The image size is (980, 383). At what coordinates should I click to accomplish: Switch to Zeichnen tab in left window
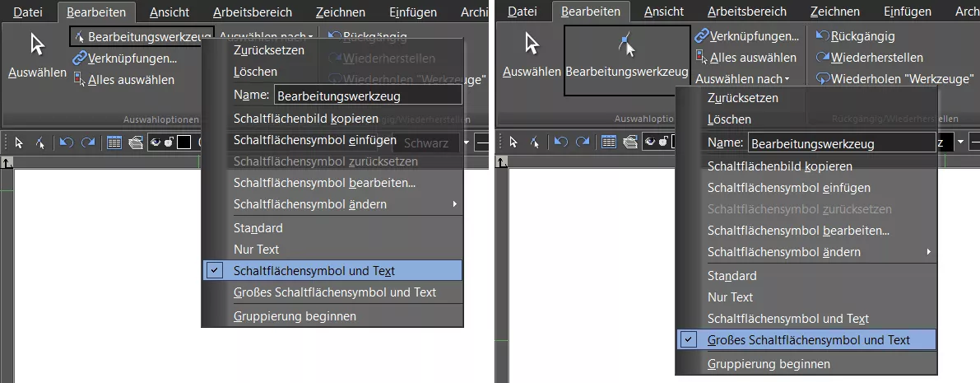pos(341,12)
